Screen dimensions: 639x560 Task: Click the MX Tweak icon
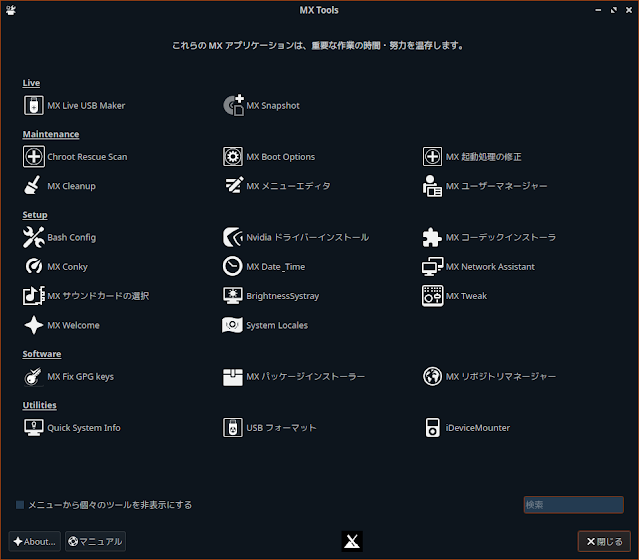click(x=432, y=295)
